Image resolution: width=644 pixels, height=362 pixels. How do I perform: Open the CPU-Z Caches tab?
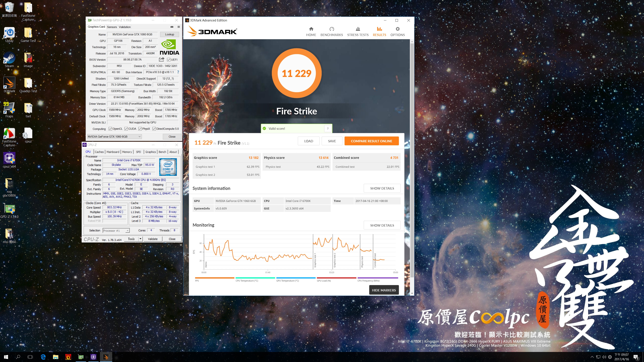[x=99, y=152]
